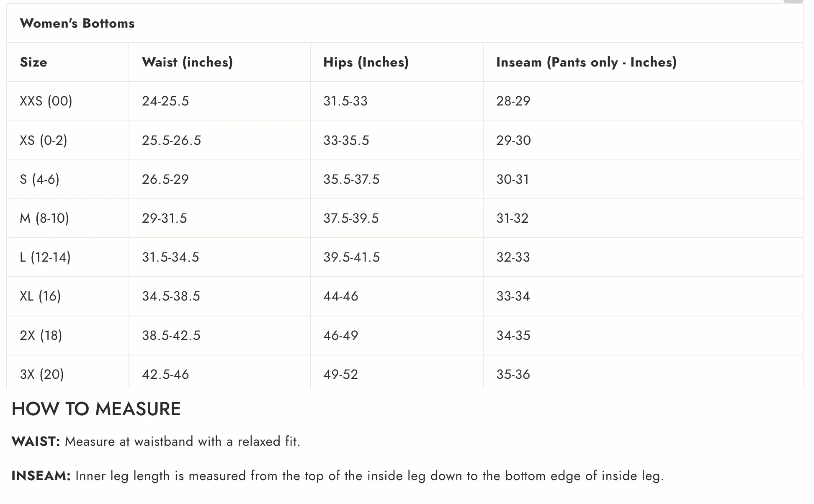Click the bold INSEAM: label

41,476
